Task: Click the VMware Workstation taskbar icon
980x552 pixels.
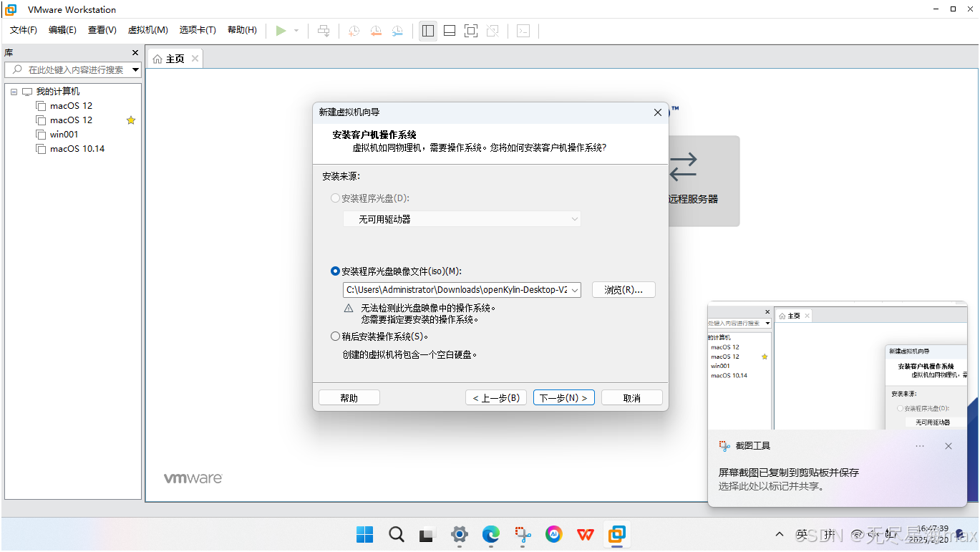Action: pyautogui.click(x=616, y=534)
